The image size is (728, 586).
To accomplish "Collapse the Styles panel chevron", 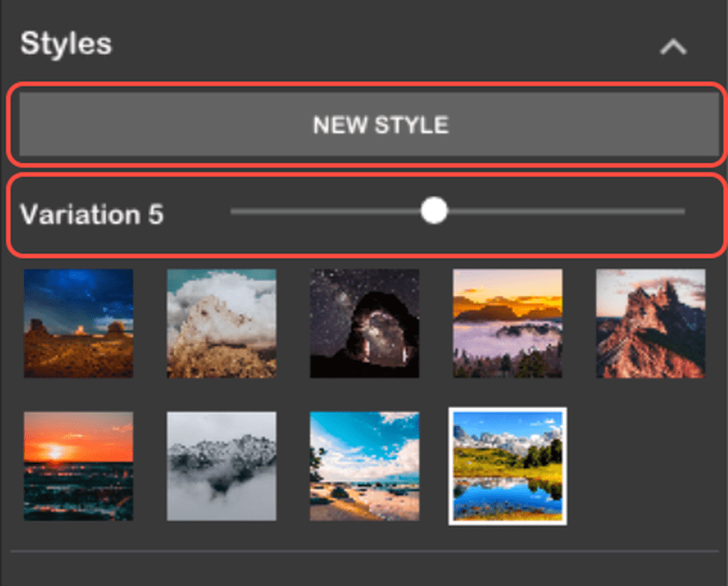I will pyautogui.click(x=672, y=48).
